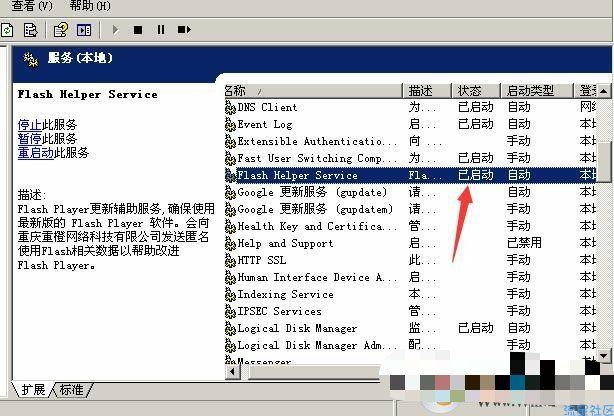
Task: Open the 帮助(H) menu
Action: click(90, 5)
